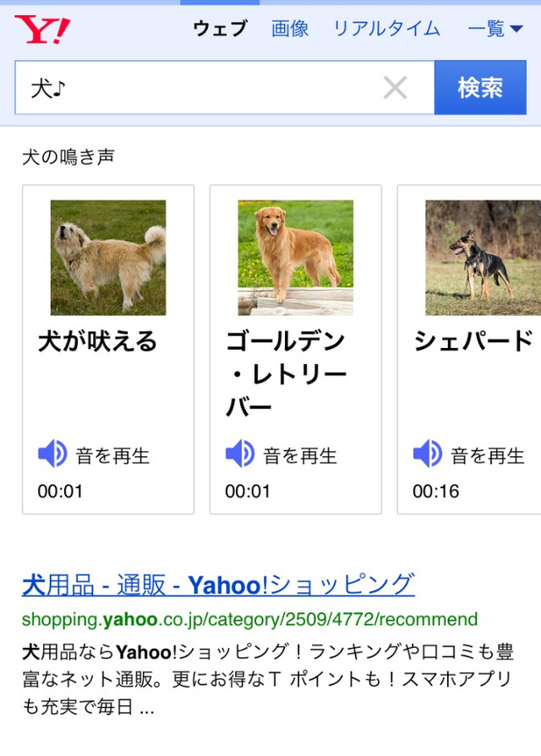Select the barking dog thumbnail
The height and width of the screenshot is (756, 541).
108,258
